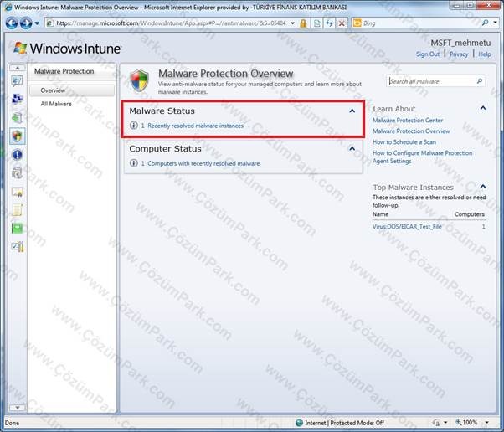Open the Software workspace icon
504x432 pixels.
tap(17, 173)
